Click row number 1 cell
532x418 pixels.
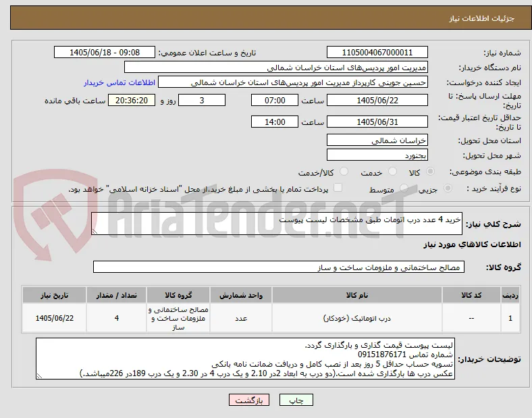pyautogui.click(x=510, y=318)
